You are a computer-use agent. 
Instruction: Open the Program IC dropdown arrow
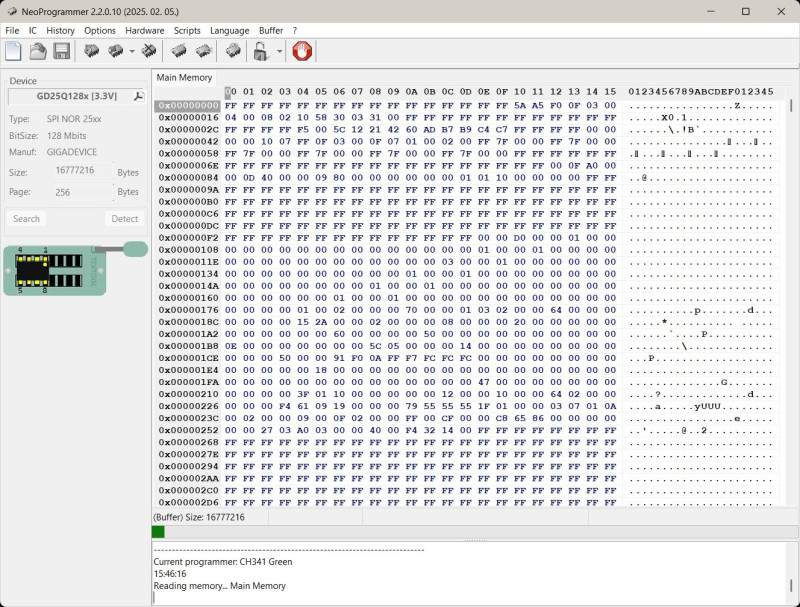tap(132, 52)
